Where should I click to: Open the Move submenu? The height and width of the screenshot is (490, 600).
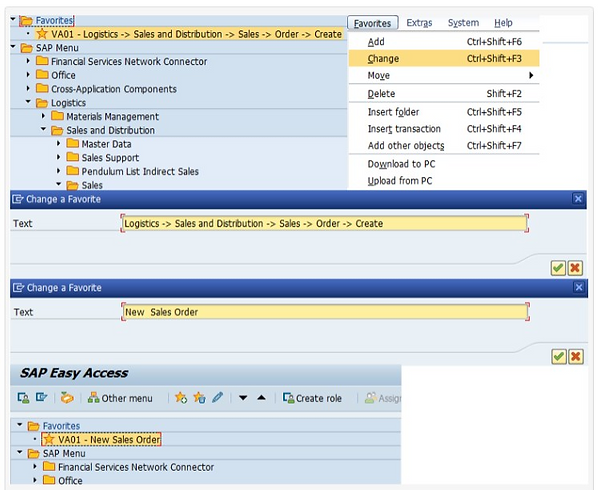pos(444,75)
